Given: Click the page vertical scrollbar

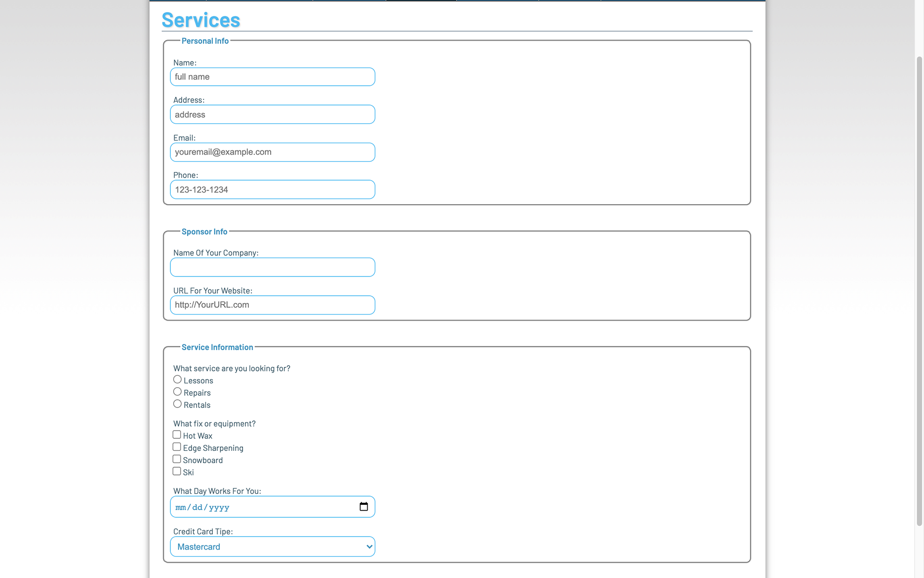Looking at the screenshot, I should [x=919, y=289].
